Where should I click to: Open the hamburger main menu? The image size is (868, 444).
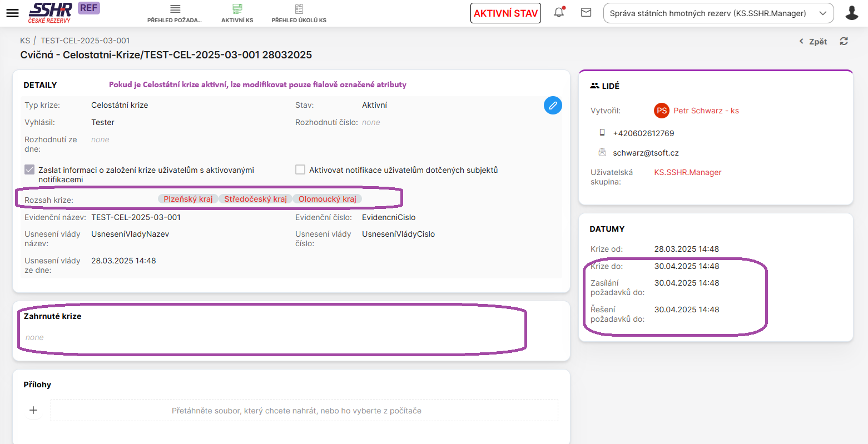point(12,13)
